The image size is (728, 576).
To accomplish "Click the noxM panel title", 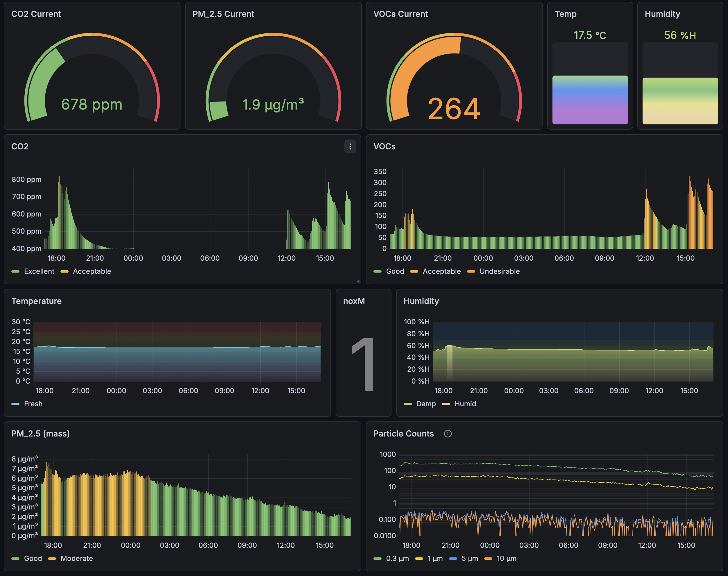I will (354, 301).
